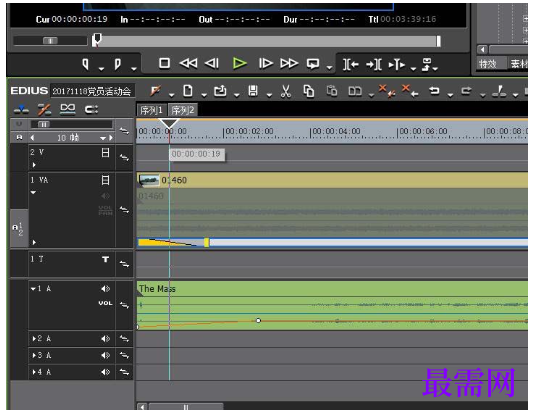This screenshot has height=414, width=534.
Task: Expand audio track 3 A
Action: click(34, 355)
